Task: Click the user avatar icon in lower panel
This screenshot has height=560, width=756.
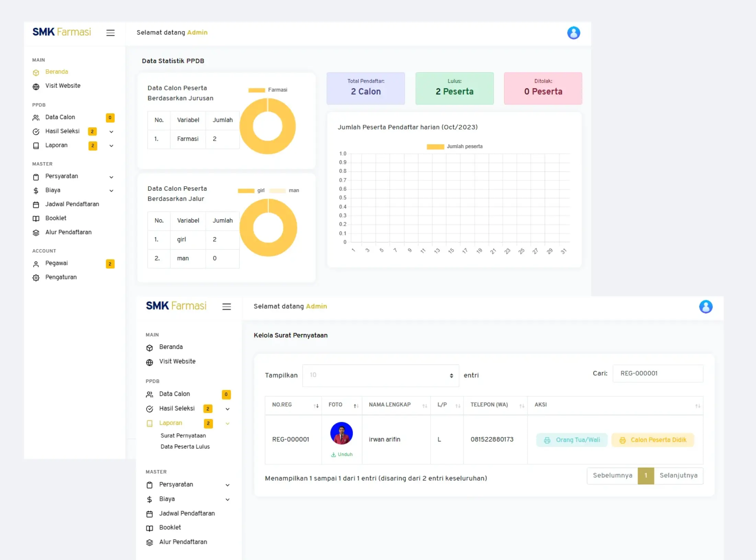Action: 706,306
